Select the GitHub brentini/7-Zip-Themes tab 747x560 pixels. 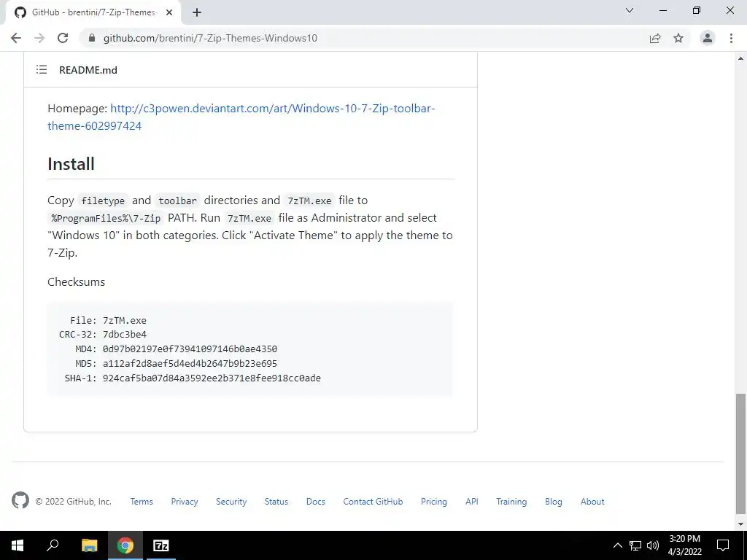(x=93, y=13)
